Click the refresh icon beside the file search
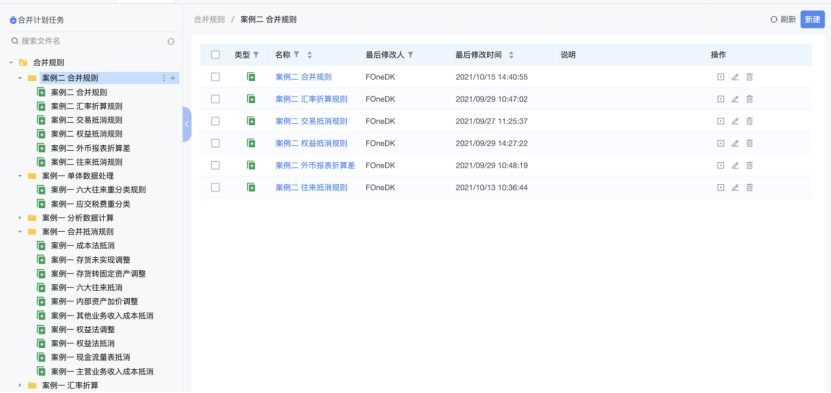Image resolution: width=831 pixels, height=393 pixels. coord(171,41)
